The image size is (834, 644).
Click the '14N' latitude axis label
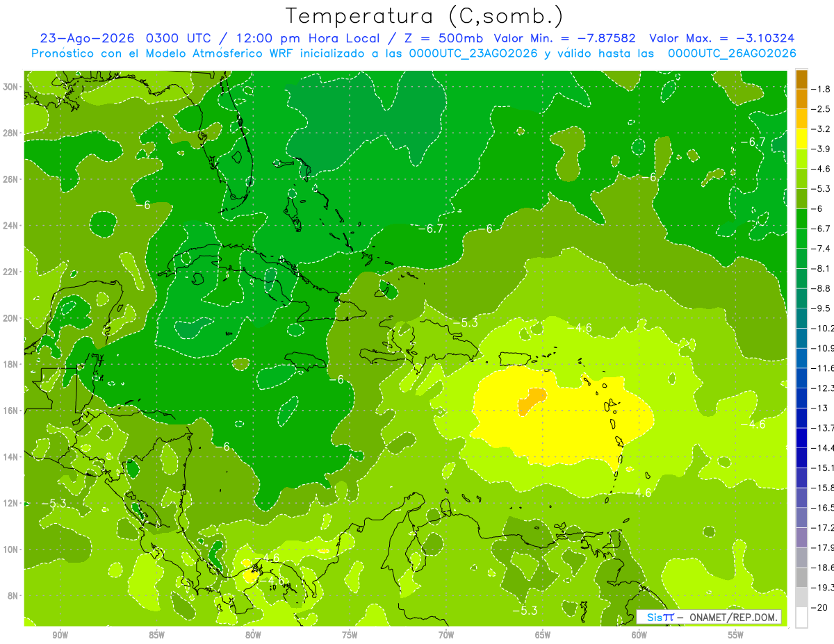pos(12,457)
